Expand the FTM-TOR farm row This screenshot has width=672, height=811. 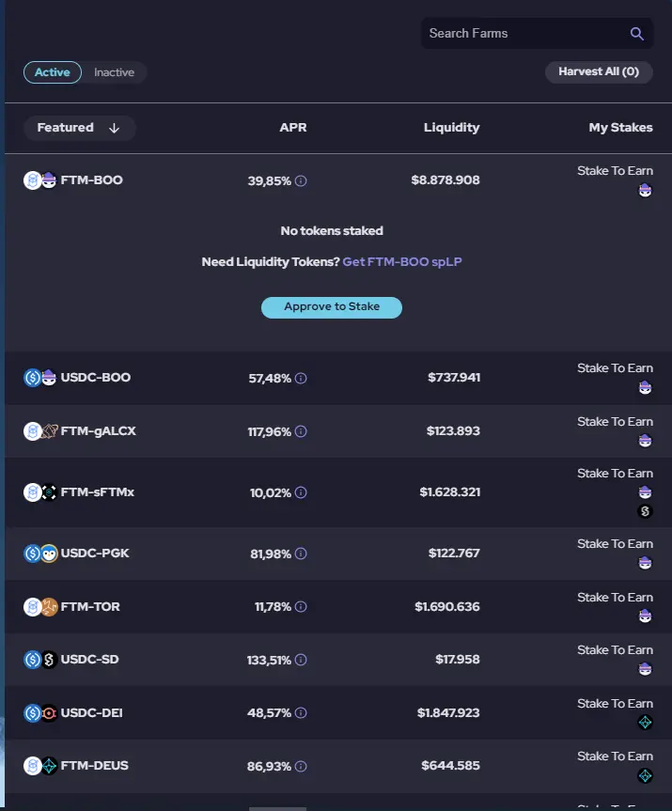point(338,607)
